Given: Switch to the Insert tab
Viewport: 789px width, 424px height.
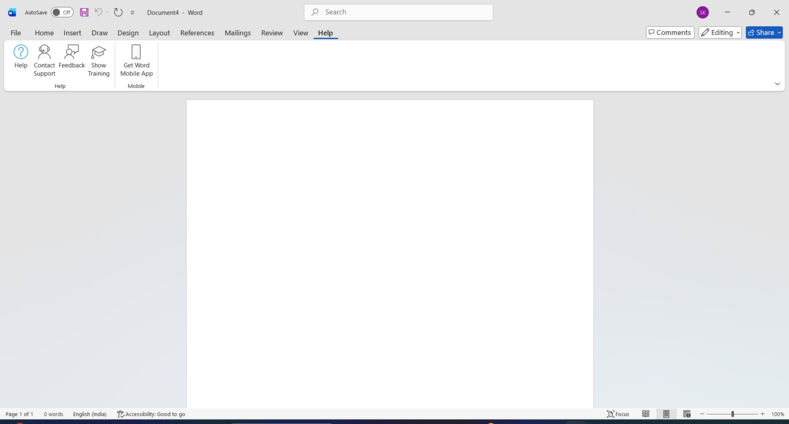Looking at the screenshot, I should point(72,33).
